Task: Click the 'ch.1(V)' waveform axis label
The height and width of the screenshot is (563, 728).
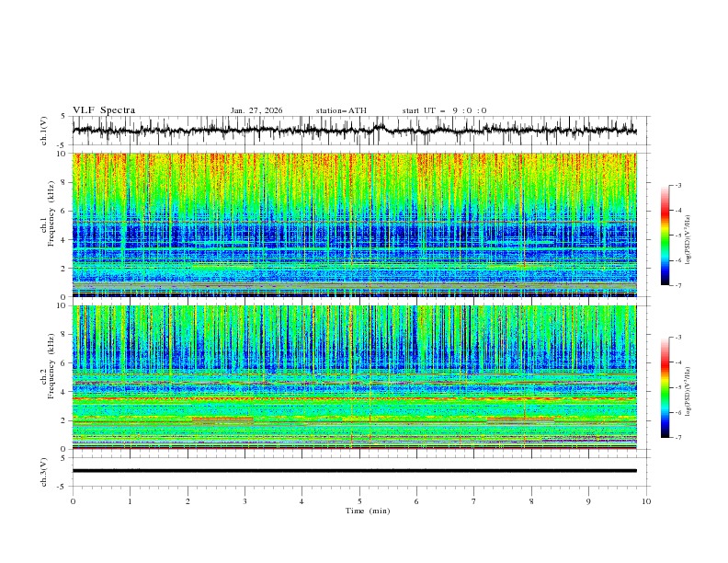Action: pyautogui.click(x=44, y=131)
